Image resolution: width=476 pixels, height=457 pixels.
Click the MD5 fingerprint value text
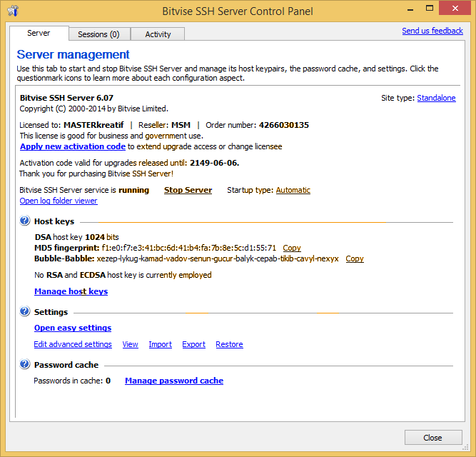(189, 248)
